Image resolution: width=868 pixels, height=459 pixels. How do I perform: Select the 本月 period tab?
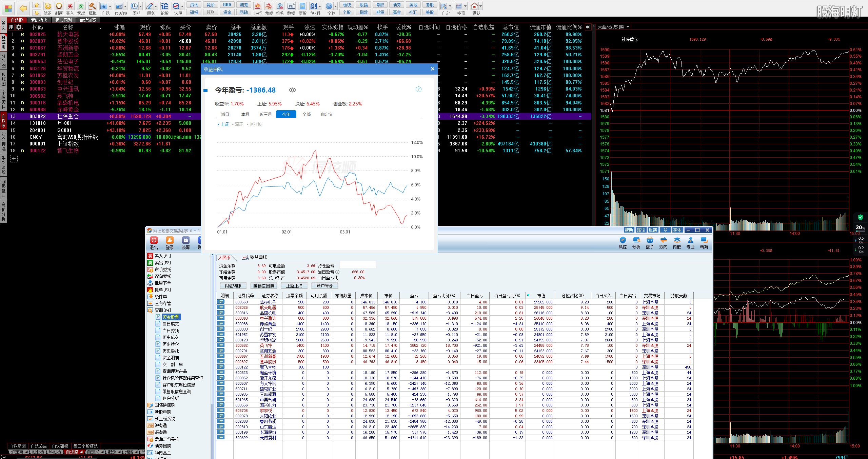point(245,114)
